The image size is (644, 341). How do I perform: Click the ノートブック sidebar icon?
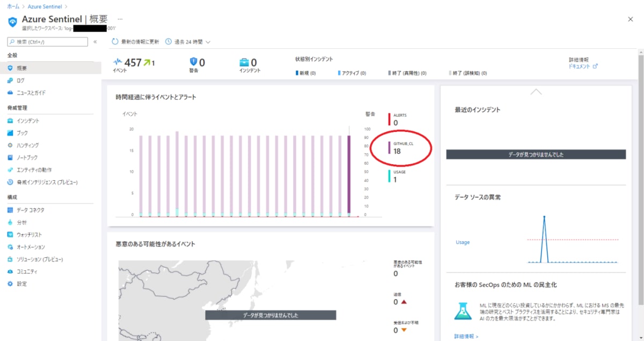click(10, 158)
